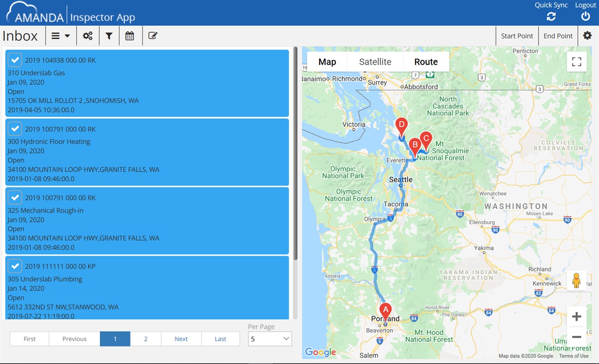Click the Inbox heading
Viewport: 599px width, 364px height.
click(20, 36)
